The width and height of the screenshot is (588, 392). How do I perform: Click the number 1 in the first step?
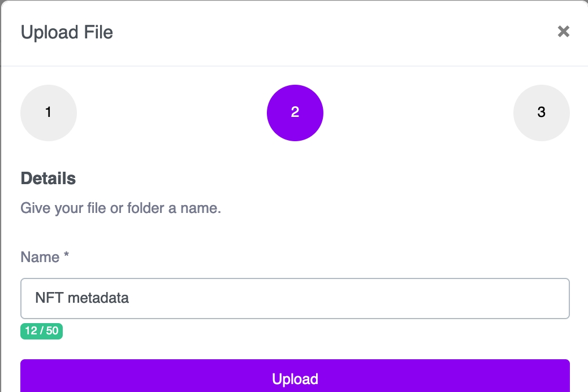49,112
